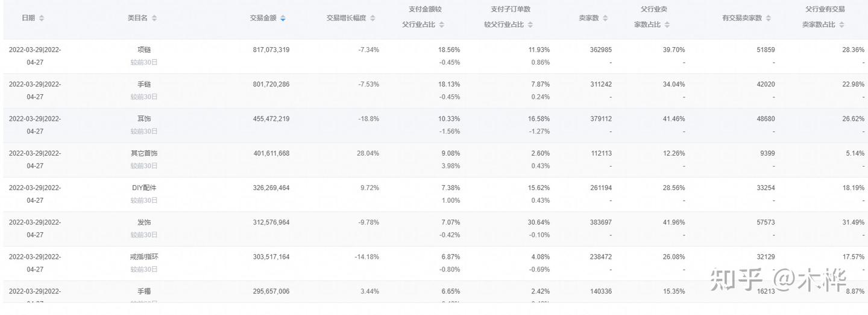Viewport: 868px width, 315px height.
Task: Select the 项链 category row
Action: tap(434, 56)
